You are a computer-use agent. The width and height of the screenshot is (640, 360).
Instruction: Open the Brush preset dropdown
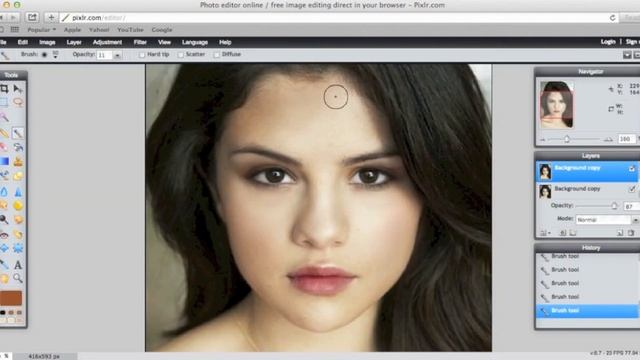(x=55, y=54)
